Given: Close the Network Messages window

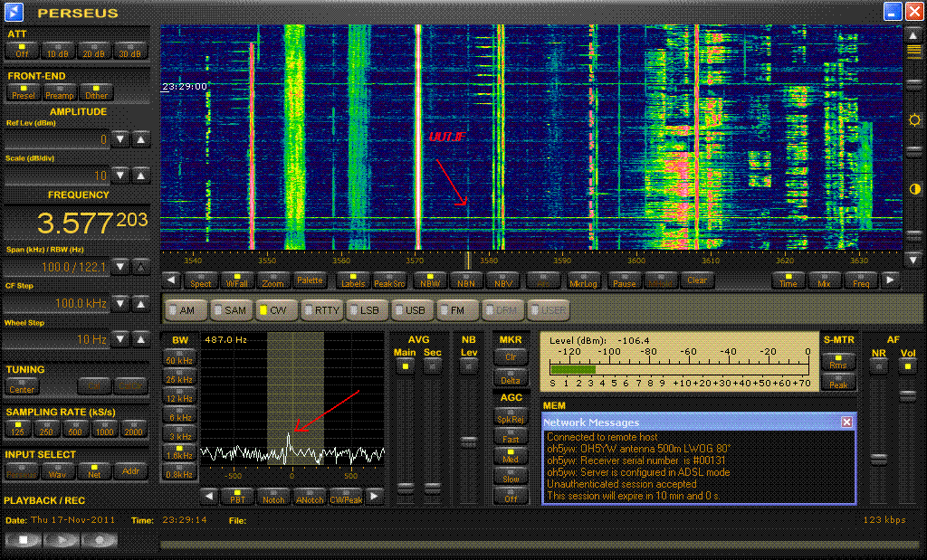Looking at the screenshot, I should click(x=846, y=422).
